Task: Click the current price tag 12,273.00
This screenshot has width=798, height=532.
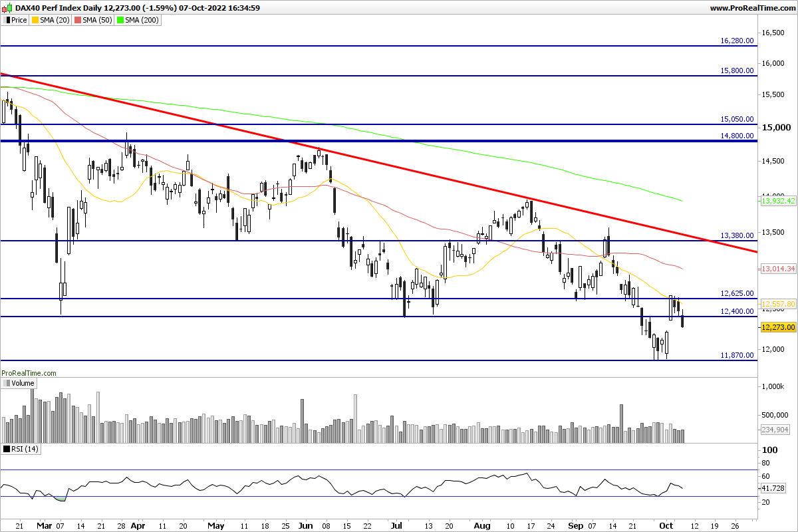Action: tap(777, 327)
